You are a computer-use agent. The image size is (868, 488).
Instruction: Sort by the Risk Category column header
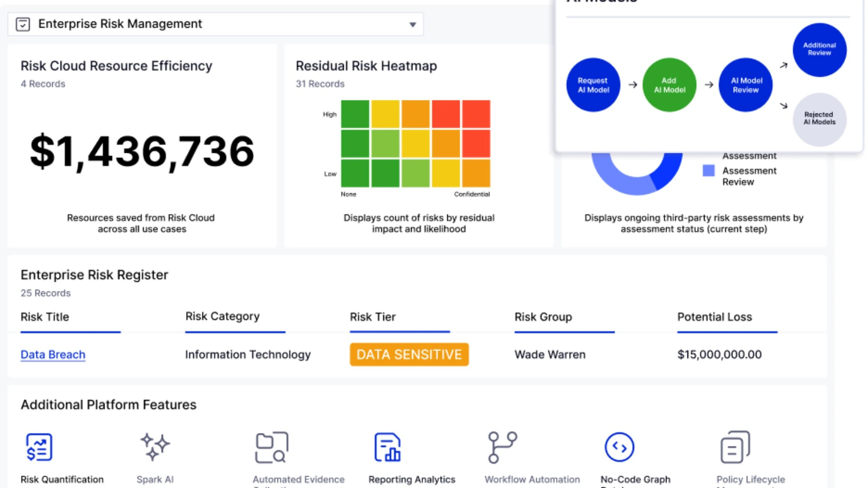click(222, 316)
